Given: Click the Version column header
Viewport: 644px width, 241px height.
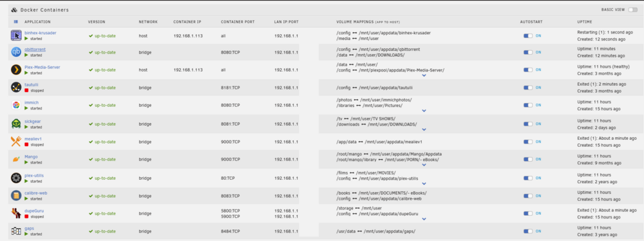Looking at the screenshot, I should (97, 22).
